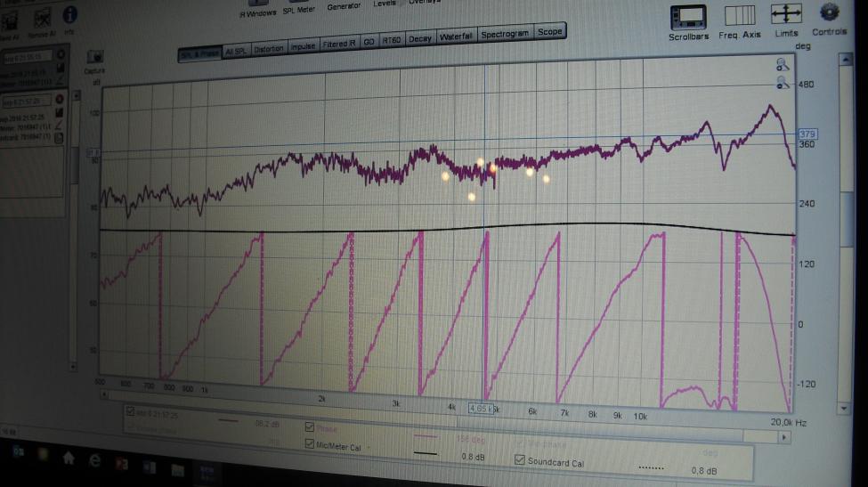The height and width of the screenshot is (487, 868).
Task: Click the legend scrollbar right arrow
Action: 783,437
